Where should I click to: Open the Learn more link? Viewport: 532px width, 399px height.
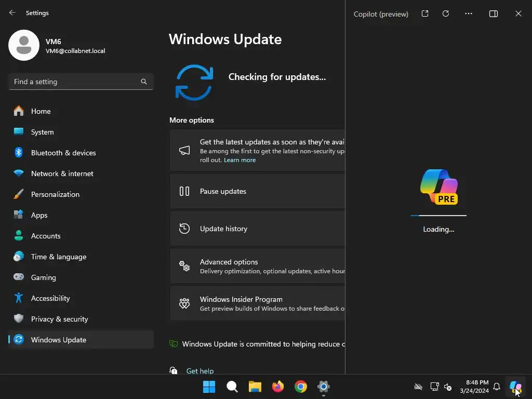coord(240,160)
